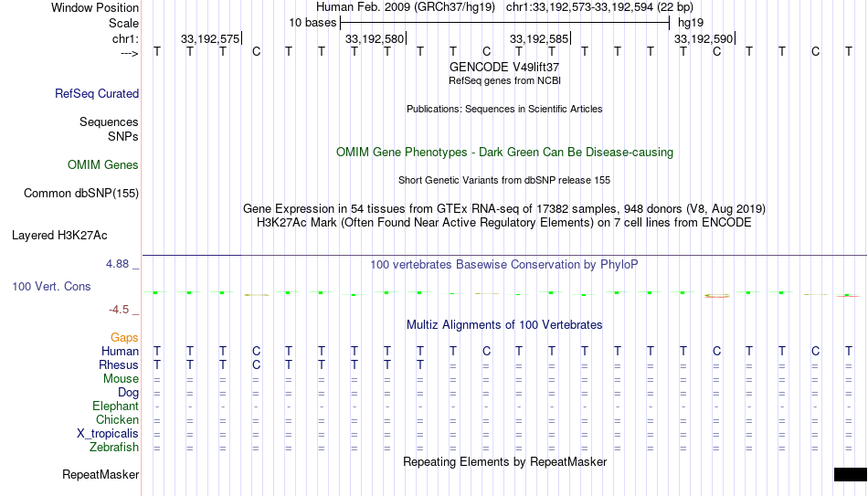Select the Common dbSNP(155) track label

81,194
